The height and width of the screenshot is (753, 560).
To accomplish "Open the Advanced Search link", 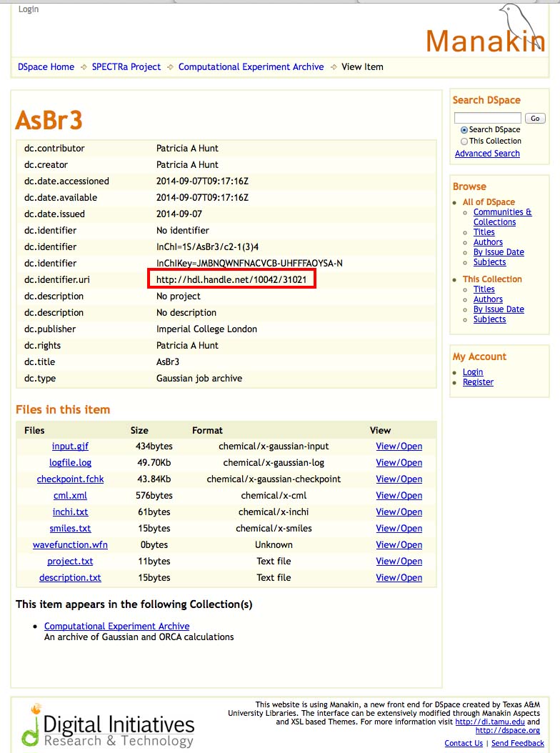I will (487, 154).
